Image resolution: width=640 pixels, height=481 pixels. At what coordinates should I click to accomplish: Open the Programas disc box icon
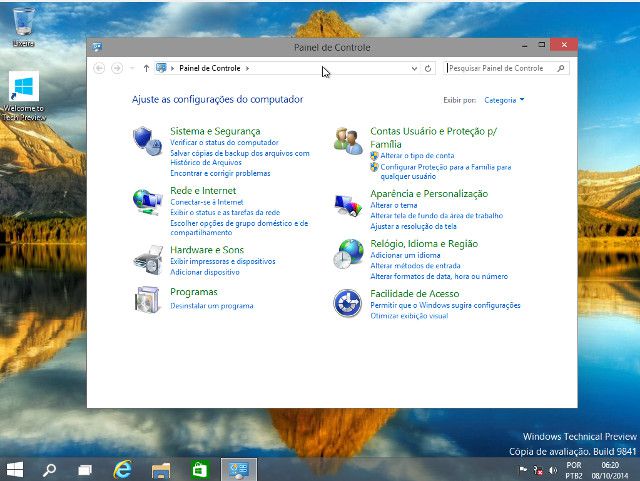(147, 299)
